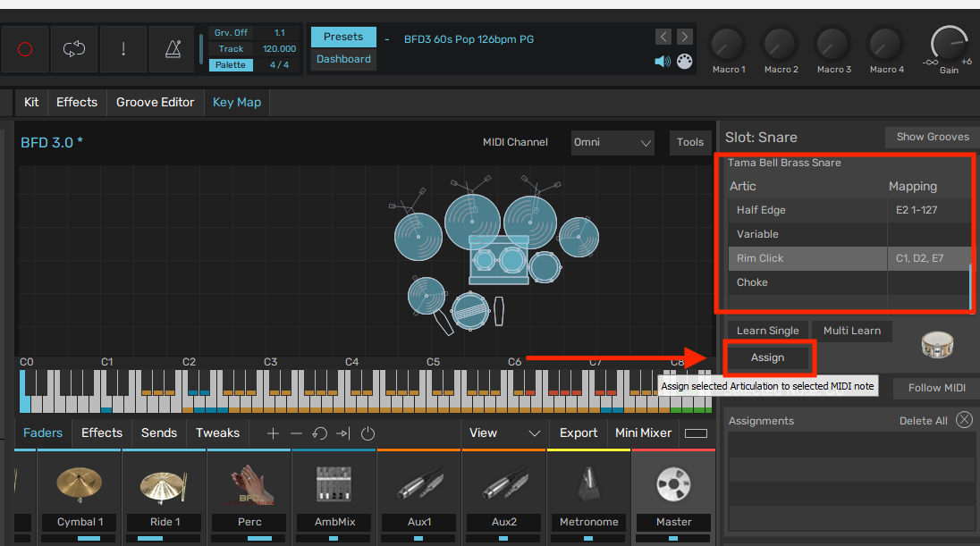980x546 pixels.
Task: Select the Master channel icon
Action: [674, 484]
